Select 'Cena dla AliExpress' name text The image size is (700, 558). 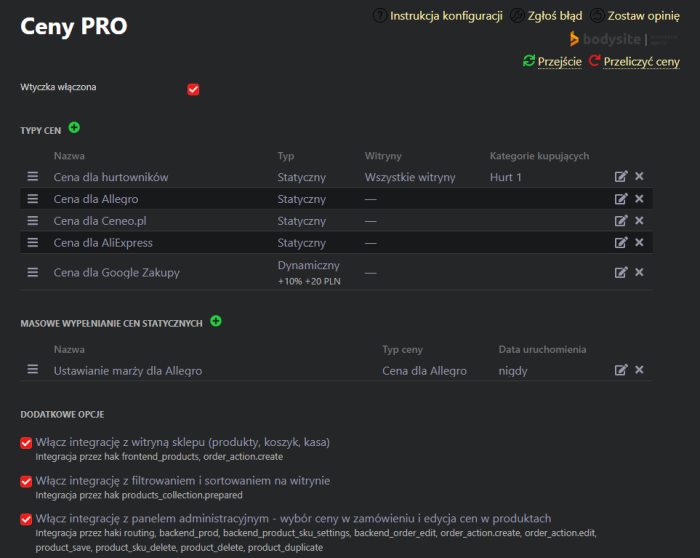click(x=103, y=243)
